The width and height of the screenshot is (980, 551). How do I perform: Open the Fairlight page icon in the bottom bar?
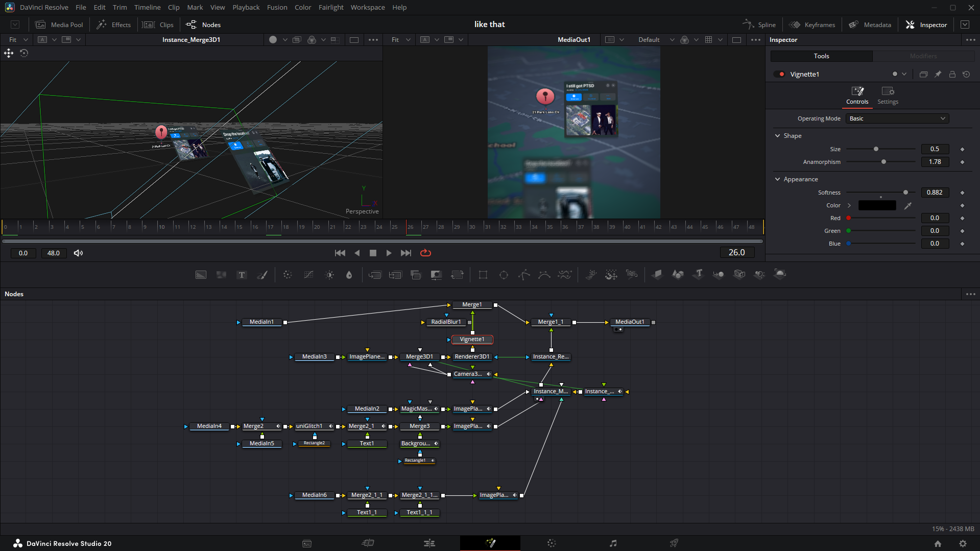pyautogui.click(x=613, y=543)
